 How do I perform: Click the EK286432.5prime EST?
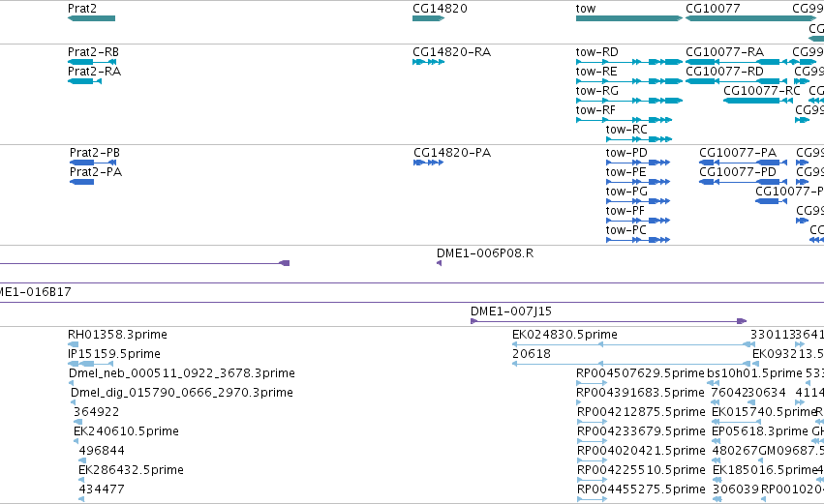pos(81,481)
